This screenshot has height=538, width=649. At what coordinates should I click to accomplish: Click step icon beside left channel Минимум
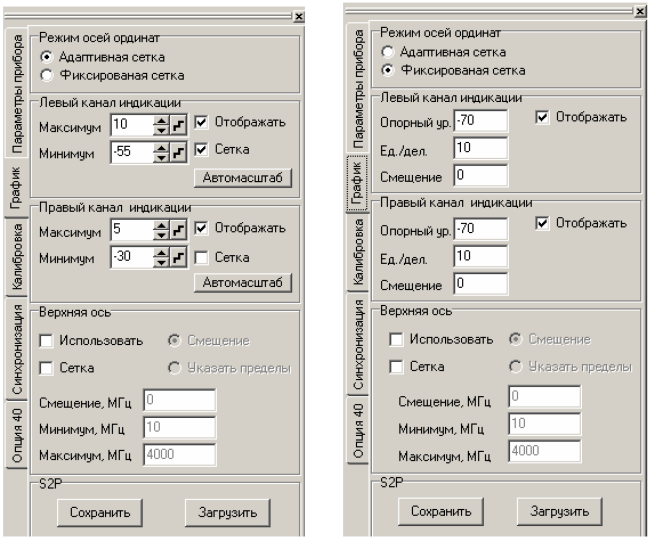(178, 152)
